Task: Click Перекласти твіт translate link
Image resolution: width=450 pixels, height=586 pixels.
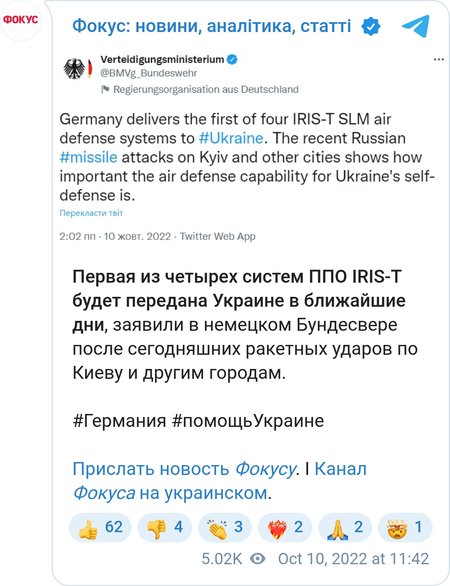Action: coord(91,213)
